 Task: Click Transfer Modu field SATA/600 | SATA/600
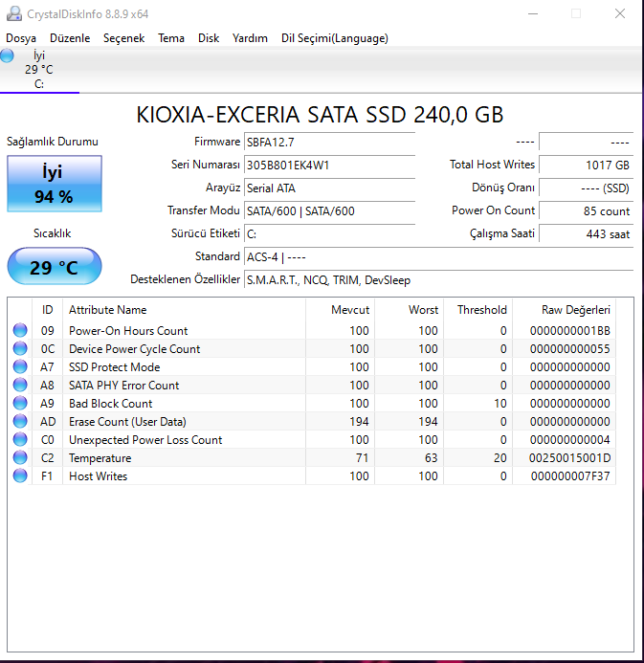[329, 211]
